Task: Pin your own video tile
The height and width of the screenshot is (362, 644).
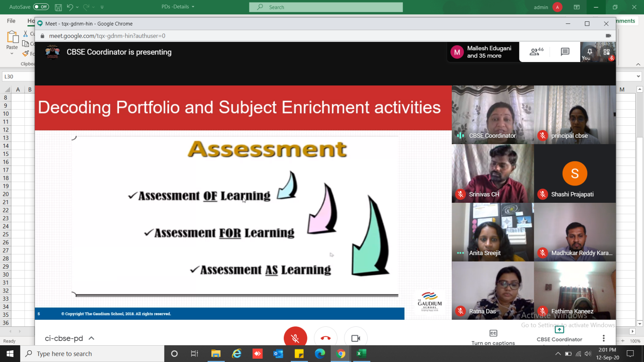Action: tap(589, 52)
